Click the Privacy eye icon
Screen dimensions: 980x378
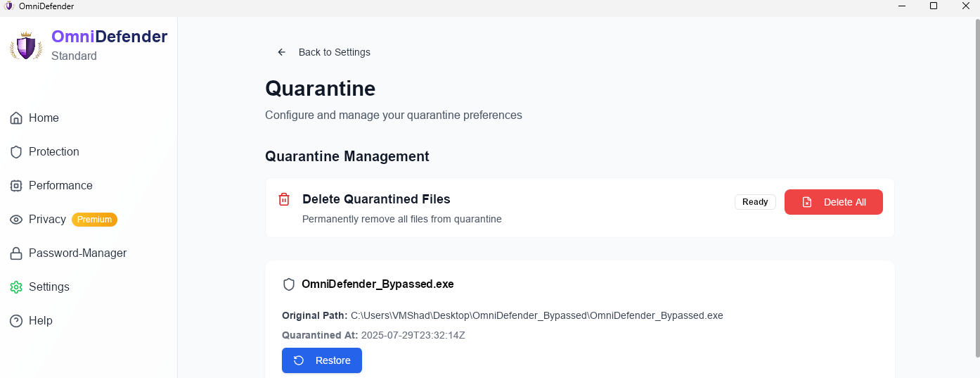(x=16, y=220)
